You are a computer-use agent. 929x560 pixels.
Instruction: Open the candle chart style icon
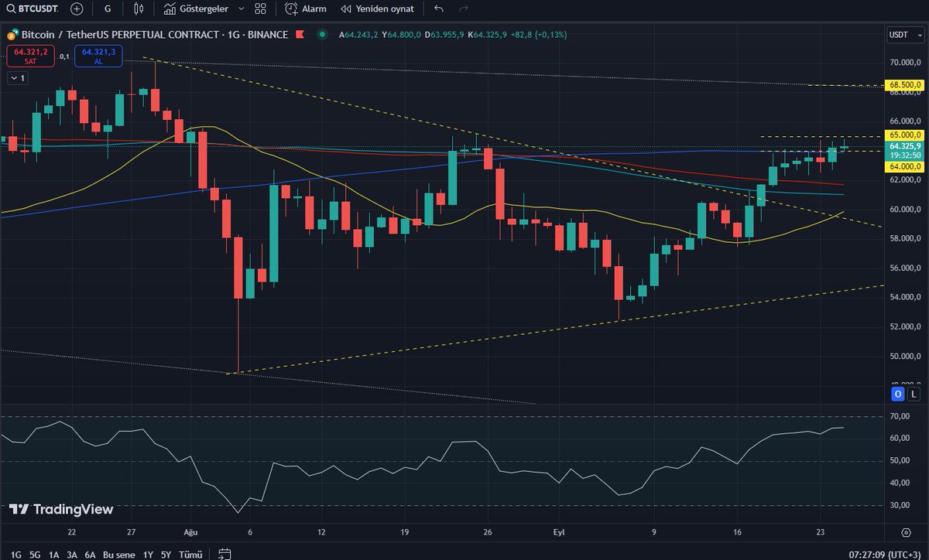(138, 9)
